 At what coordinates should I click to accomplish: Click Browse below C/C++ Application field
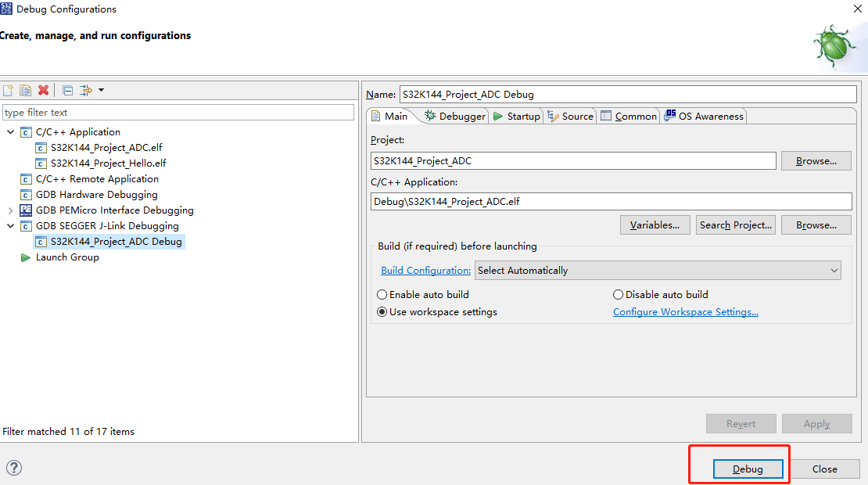click(x=816, y=225)
